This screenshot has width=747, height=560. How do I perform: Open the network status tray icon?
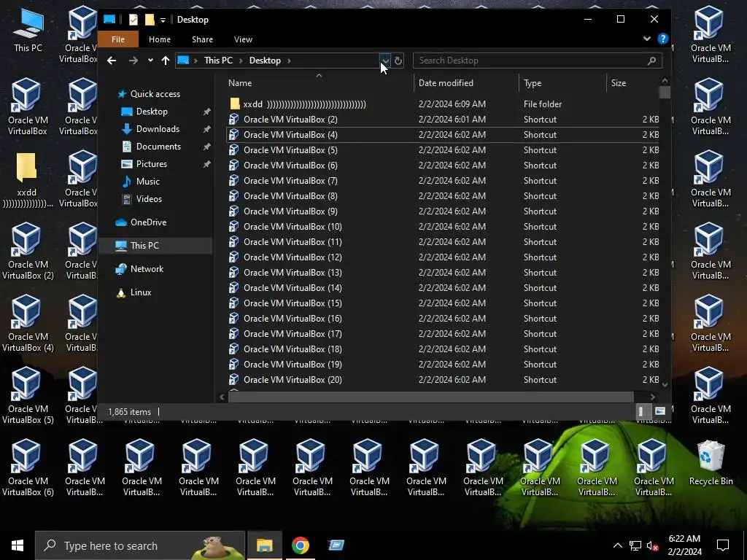635,545
